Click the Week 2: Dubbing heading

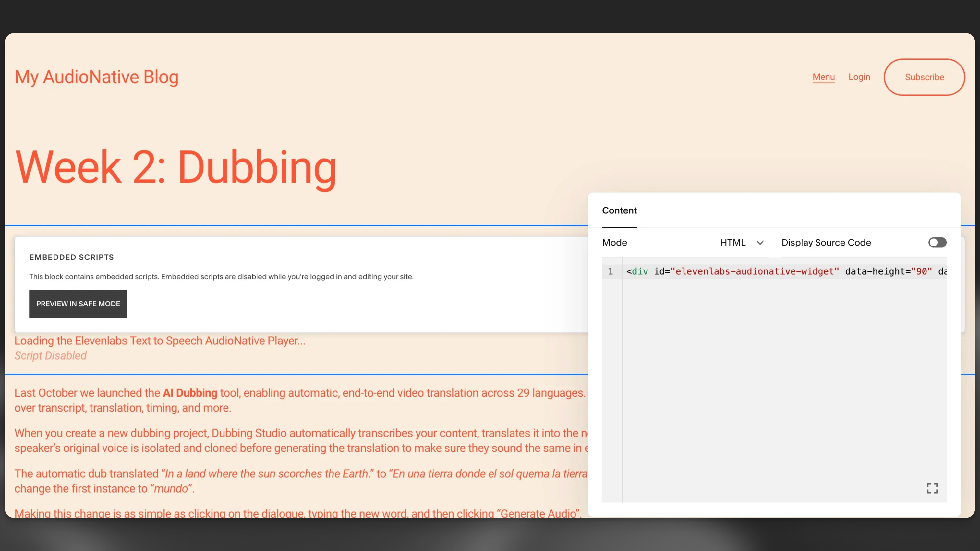click(176, 167)
